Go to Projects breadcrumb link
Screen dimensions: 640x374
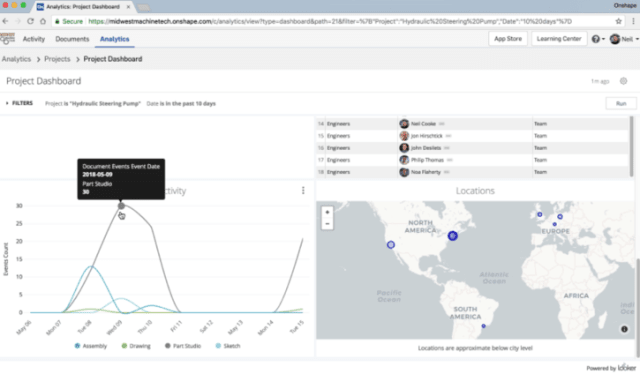click(x=57, y=59)
